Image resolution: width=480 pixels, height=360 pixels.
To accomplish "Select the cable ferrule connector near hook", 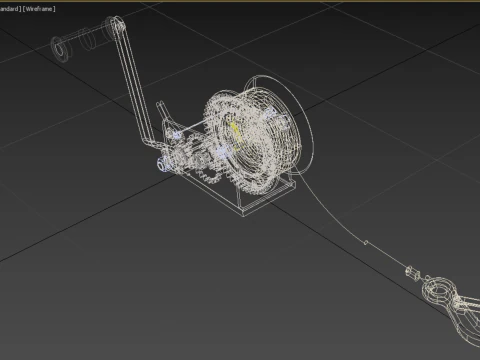I will coord(412,272).
